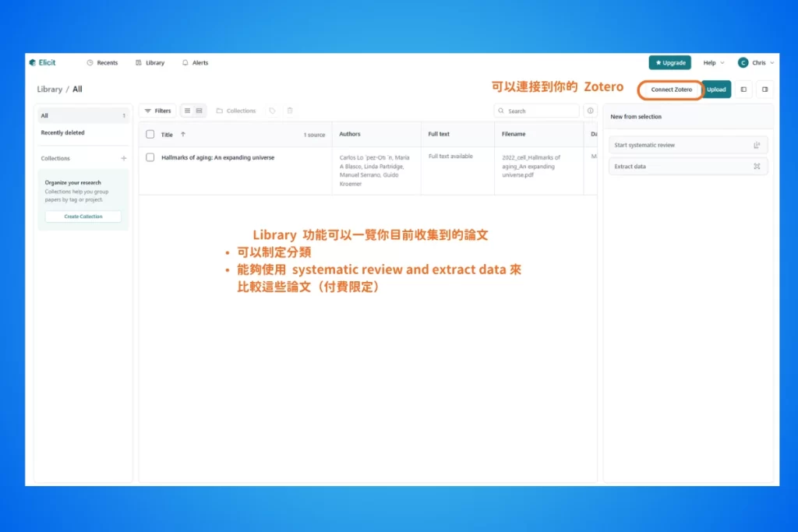The width and height of the screenshot is (798, 532).
Task: Select the All item in sidebar
Action: (83, 115)
